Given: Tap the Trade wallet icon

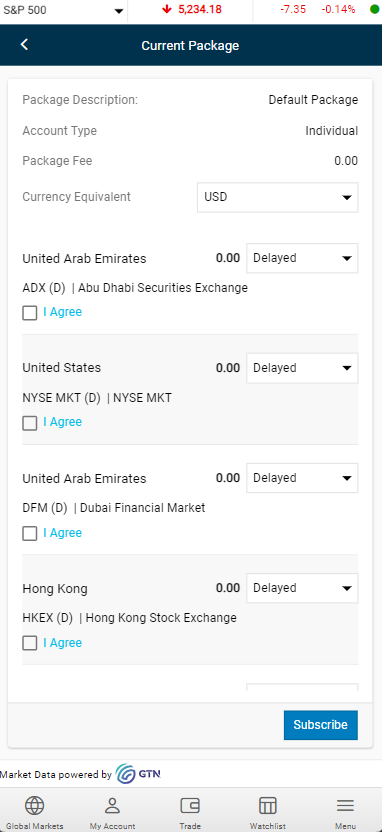Looking at the screenshot, I should pos(190,806).
